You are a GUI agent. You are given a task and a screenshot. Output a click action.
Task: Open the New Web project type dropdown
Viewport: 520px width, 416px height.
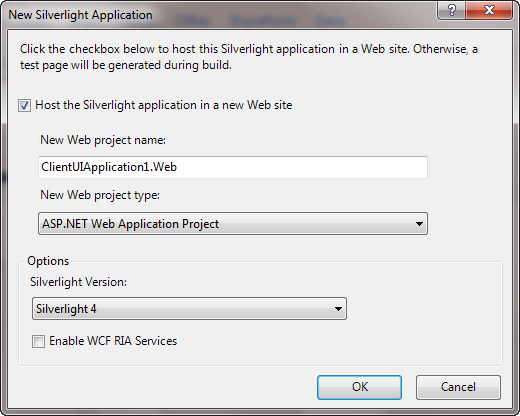click(233, 224)
